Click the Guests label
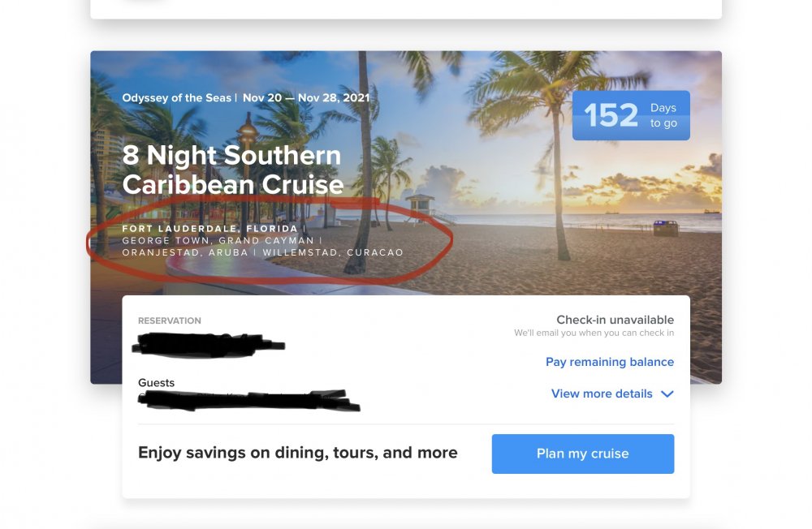The height and width of the screenshot is (529, 812). pyautogui.click(x=156, y=383)
